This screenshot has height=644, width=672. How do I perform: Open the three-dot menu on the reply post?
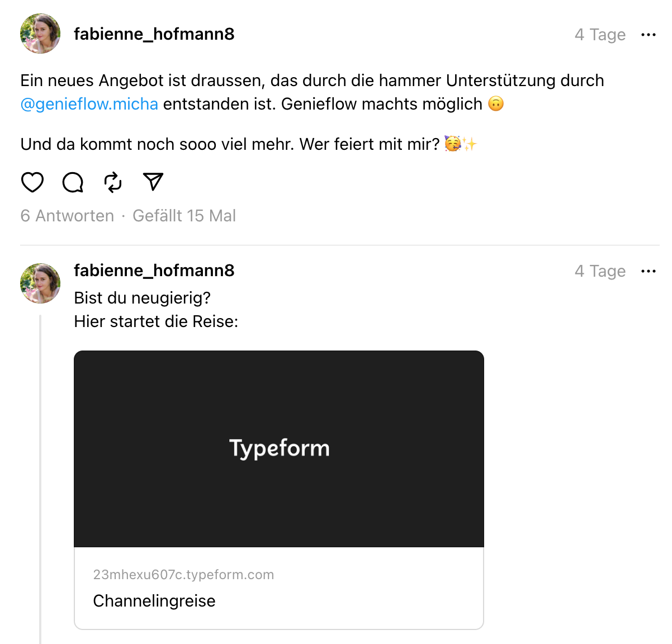(649, 271)
